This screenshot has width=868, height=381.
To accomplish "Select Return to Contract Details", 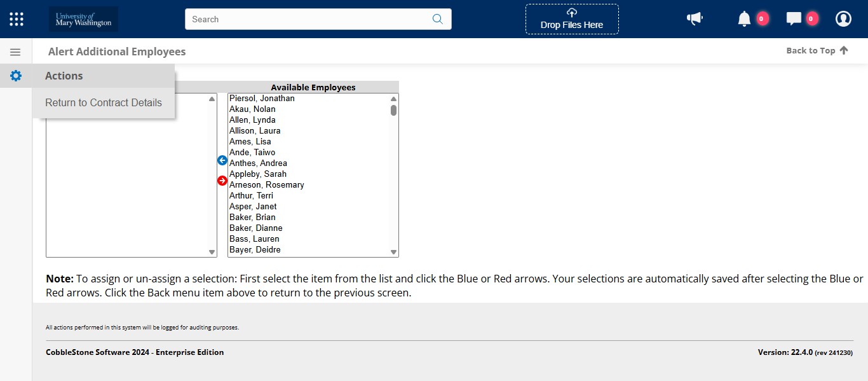I will tap(103, 102).
